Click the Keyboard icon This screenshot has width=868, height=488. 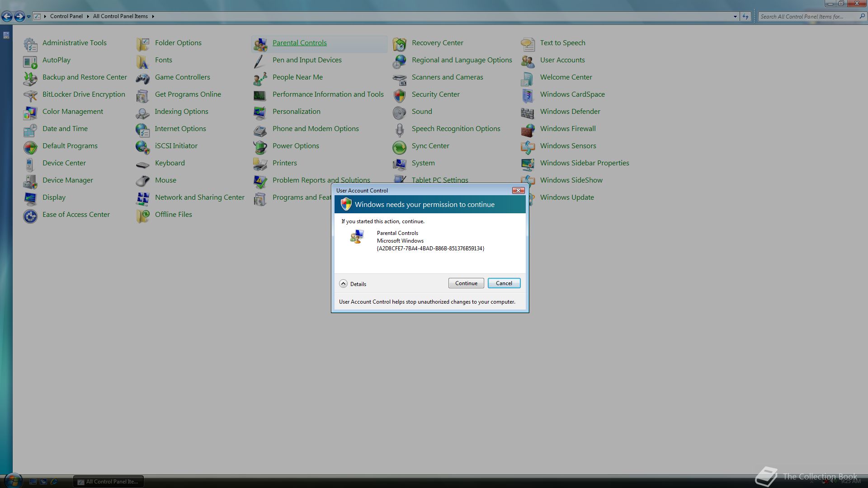coord(143,164)
